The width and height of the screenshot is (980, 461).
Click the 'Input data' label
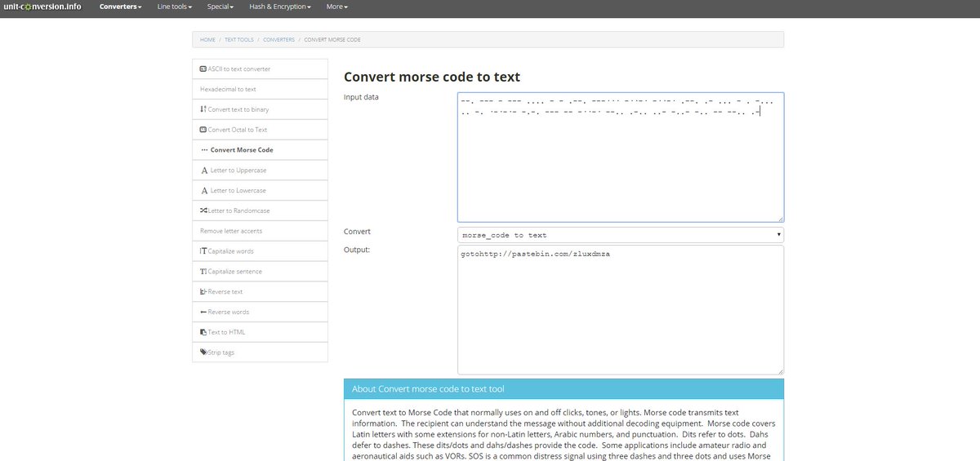pyautogui.click(x=361, y=97)
